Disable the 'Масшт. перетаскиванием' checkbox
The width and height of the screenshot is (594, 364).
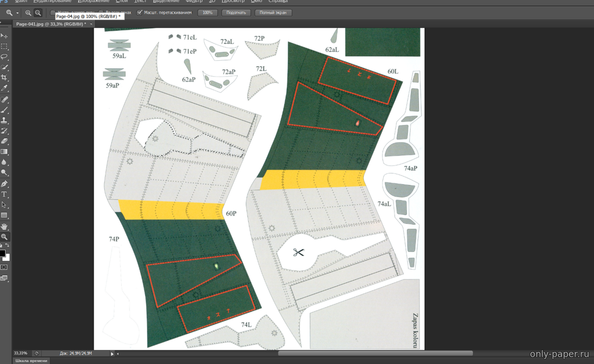140,13
